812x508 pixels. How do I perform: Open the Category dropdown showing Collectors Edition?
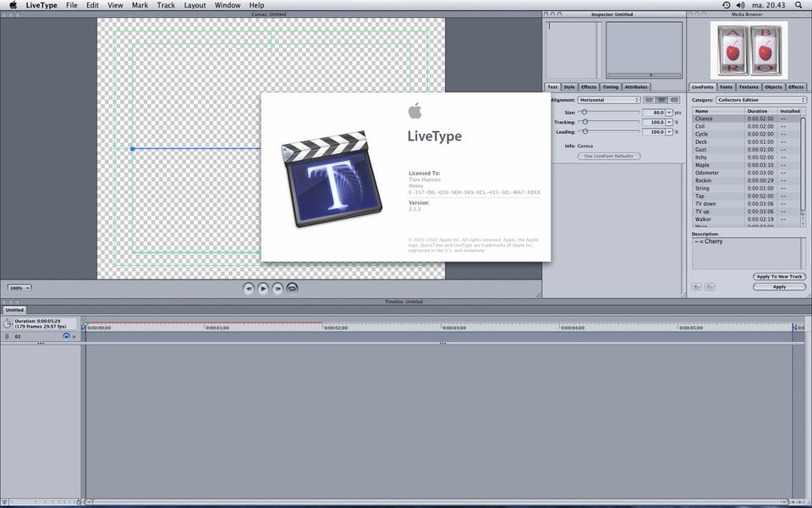[x=759, y=100]
